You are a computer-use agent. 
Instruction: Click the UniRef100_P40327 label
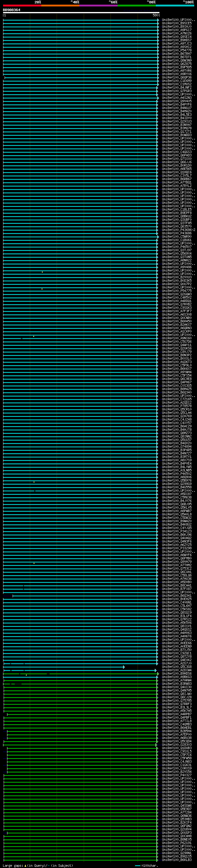[x=177, y=775]
